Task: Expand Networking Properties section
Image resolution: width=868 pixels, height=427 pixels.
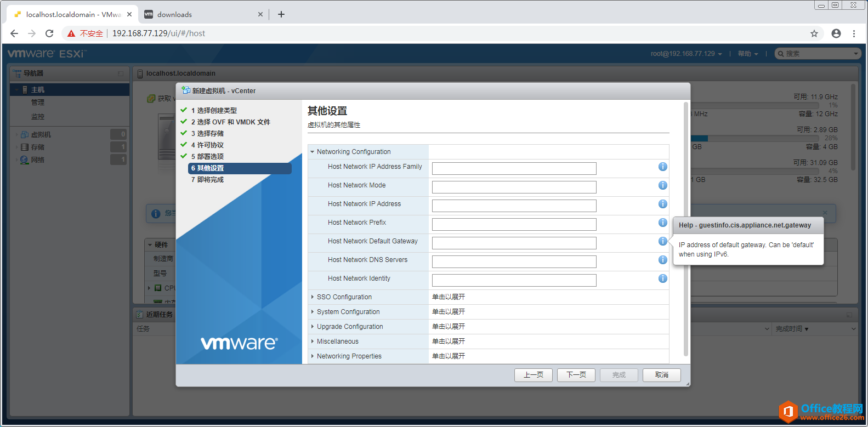Action: 313,356
